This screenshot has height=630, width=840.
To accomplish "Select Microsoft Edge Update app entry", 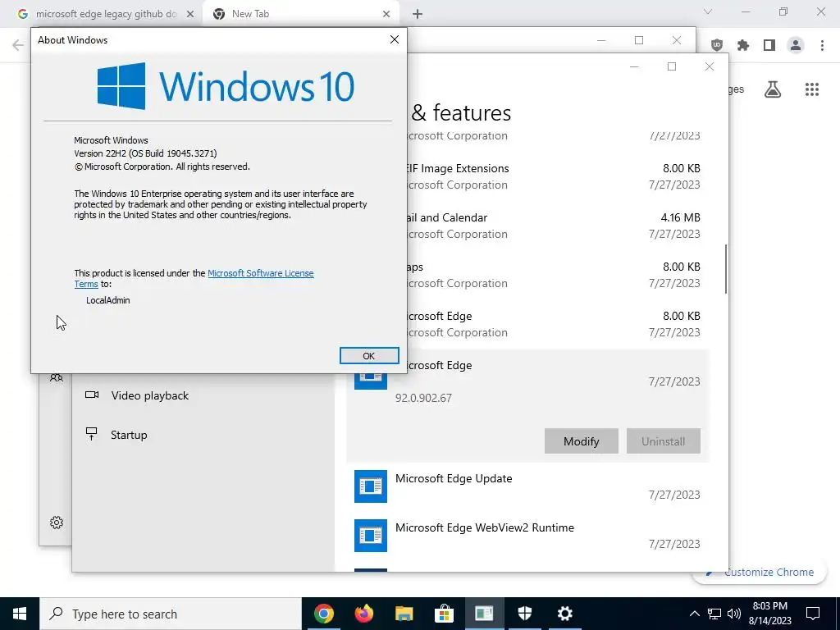I will tap(527, 486).
